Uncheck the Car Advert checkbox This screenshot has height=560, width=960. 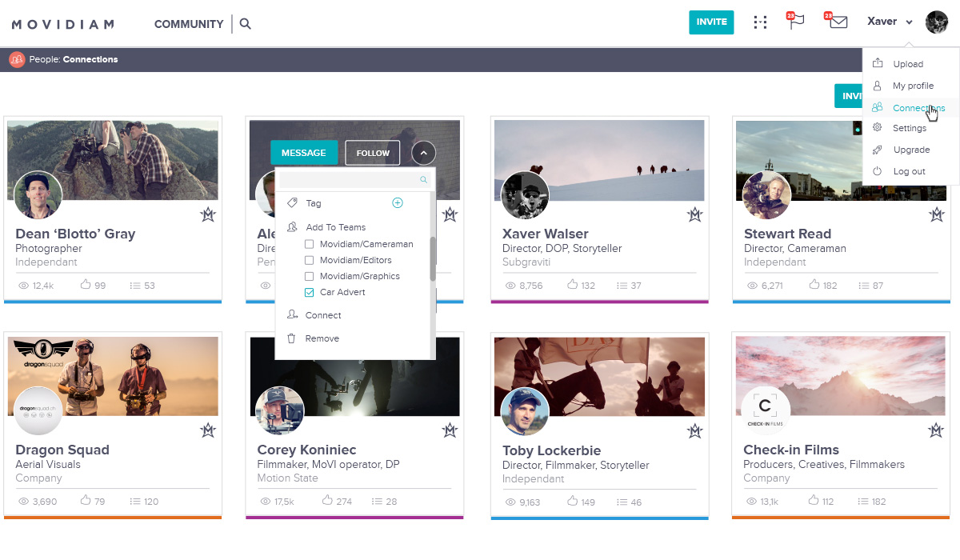pos(310,293)
